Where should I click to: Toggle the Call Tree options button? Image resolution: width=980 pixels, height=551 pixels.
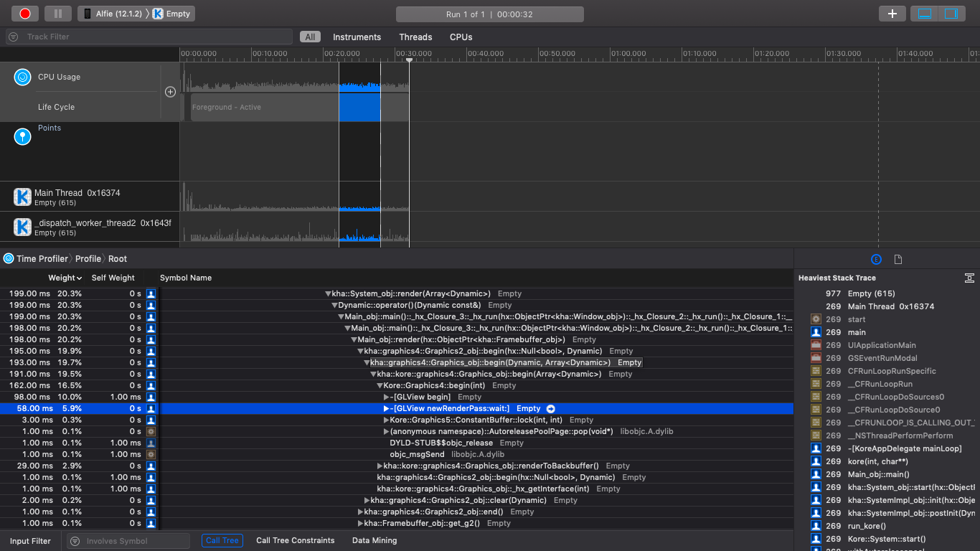[222, 540]
